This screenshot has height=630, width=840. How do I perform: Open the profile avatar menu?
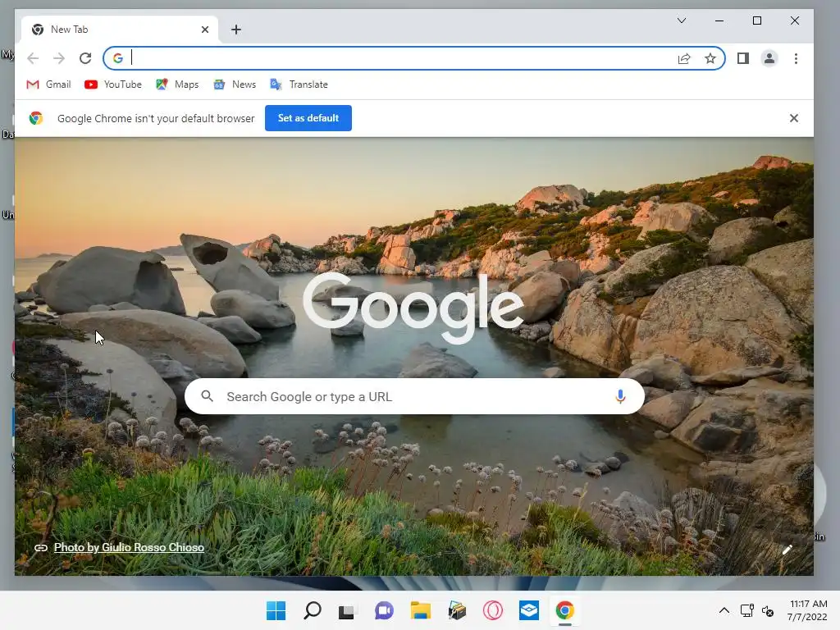click(769, 58)
